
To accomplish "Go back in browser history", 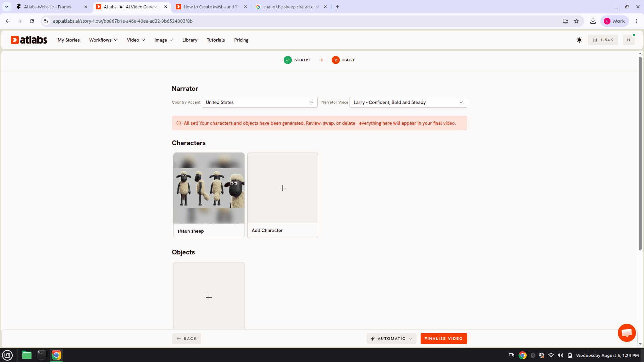I will (8, 21).
